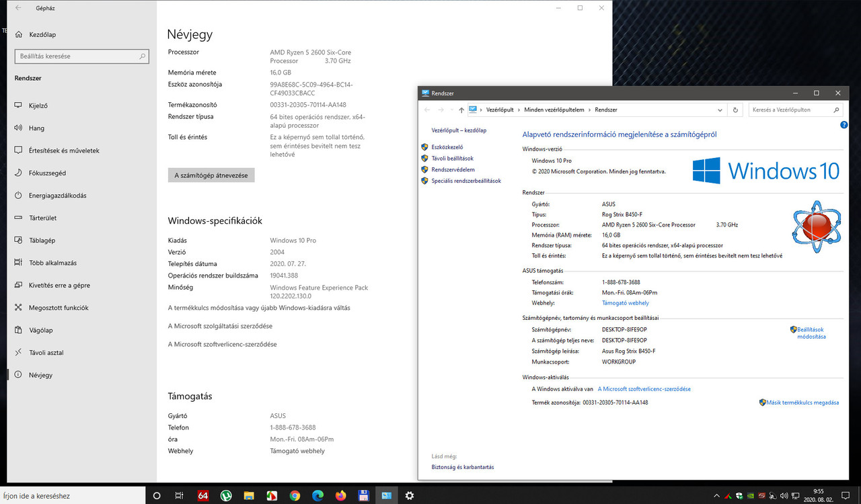The image size is (861, 504).
Task: Refresh the Rendszer control panel view
Action: coord(736,110)
